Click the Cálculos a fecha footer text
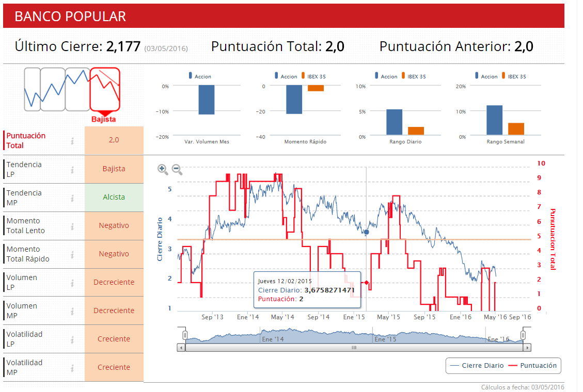 (523, 387)
